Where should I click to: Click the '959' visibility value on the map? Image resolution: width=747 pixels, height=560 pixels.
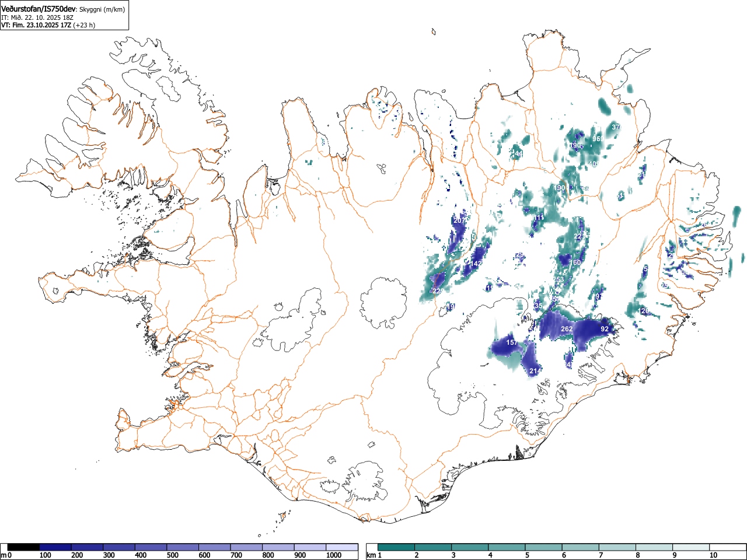(x=598, y=139)
